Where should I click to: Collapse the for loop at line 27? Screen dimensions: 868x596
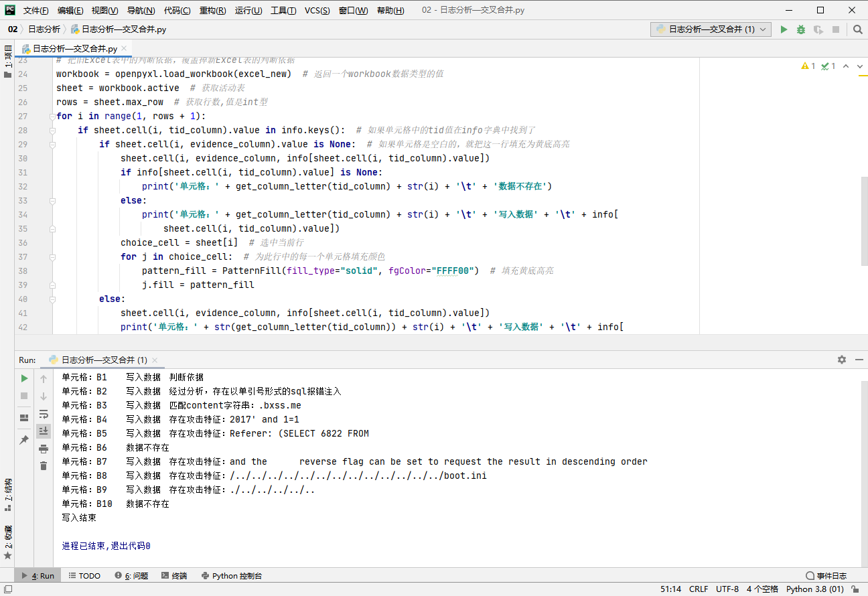tap(53, 117)
